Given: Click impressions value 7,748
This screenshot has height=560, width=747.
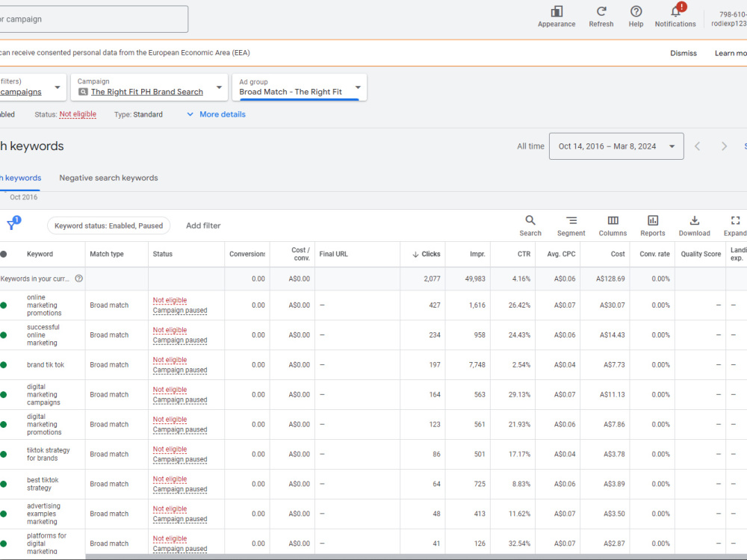Looking at the screenshot, I should click(477, 365).
